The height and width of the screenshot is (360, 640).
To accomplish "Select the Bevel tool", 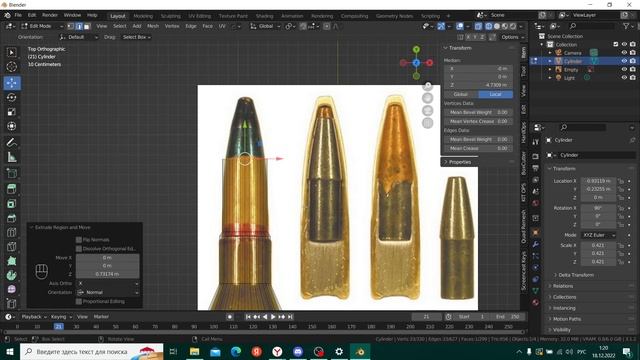I will pos(11,218).
